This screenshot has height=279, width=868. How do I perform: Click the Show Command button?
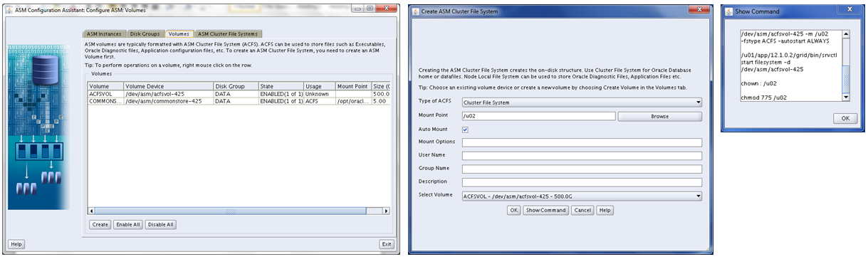545,210
